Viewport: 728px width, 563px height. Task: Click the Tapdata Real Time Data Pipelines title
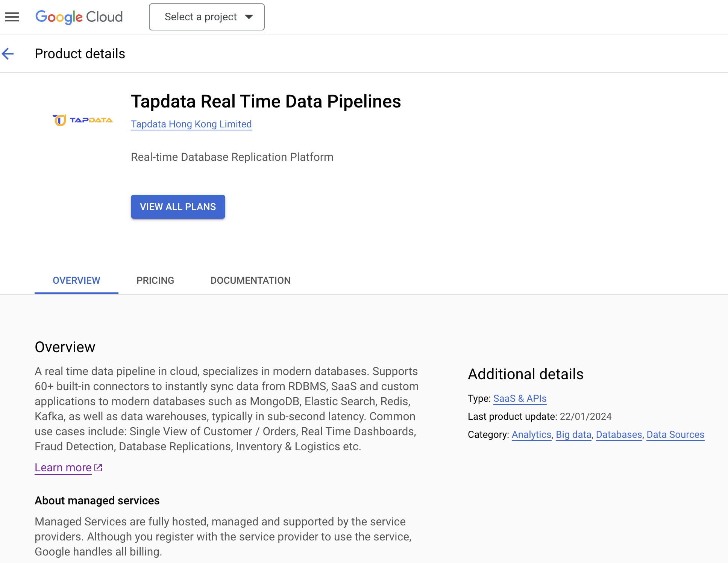[266, 101]
